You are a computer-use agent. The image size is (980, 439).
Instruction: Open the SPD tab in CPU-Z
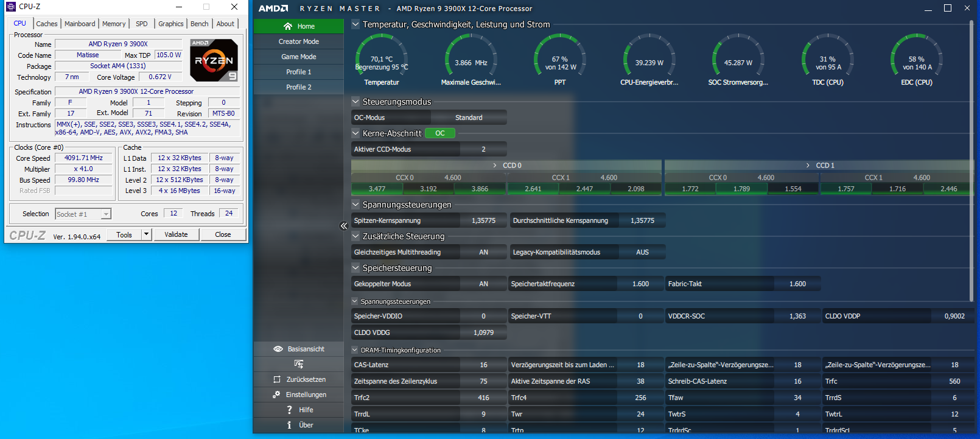point(142,24)
